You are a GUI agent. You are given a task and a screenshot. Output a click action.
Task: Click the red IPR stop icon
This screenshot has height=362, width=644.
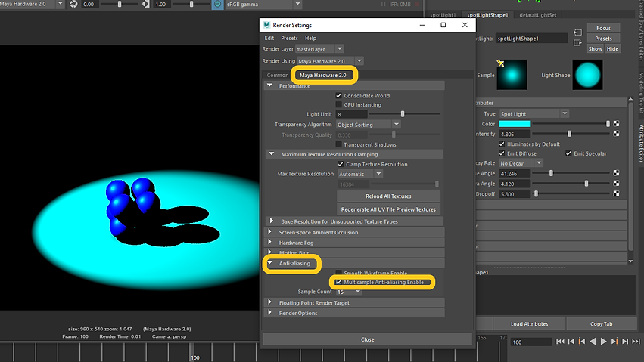click(x=417, y=4)
